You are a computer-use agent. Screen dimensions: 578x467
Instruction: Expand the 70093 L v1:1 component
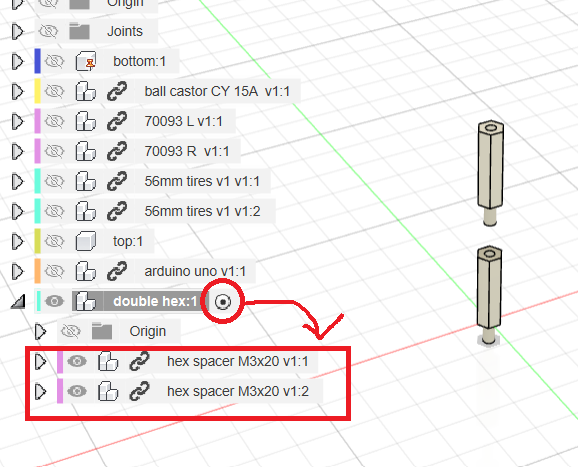[x=17, y=121]
